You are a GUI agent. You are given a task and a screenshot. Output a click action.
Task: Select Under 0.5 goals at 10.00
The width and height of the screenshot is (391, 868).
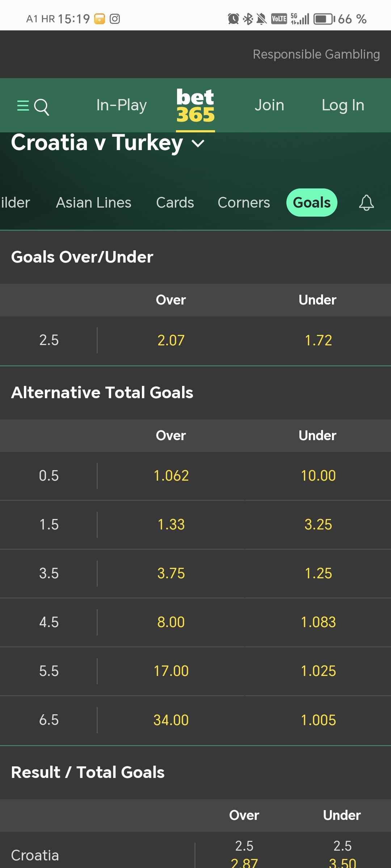[x=318, y=476]
